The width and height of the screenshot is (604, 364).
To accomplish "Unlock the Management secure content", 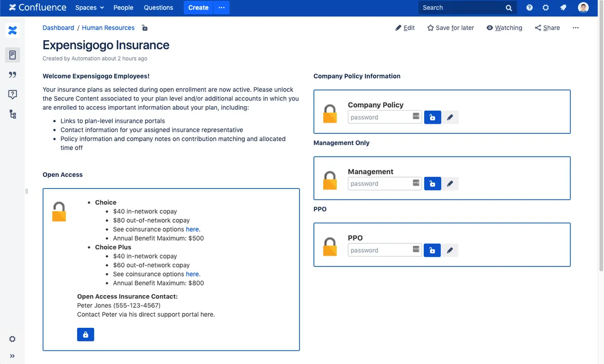I will pos(432,184).
